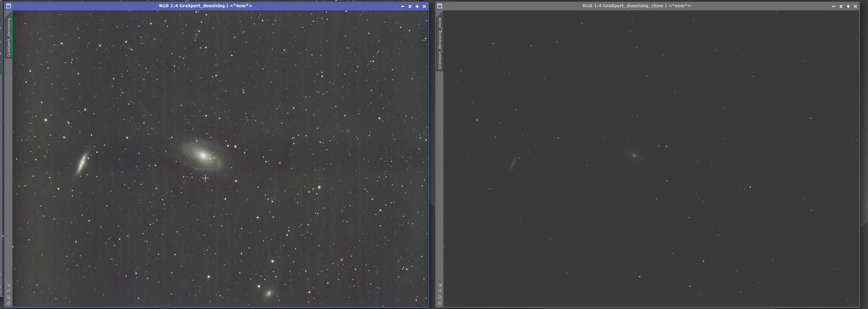
Task: Maximize the GraXpert_denoising window with plus button
Action: pos(417,6)
